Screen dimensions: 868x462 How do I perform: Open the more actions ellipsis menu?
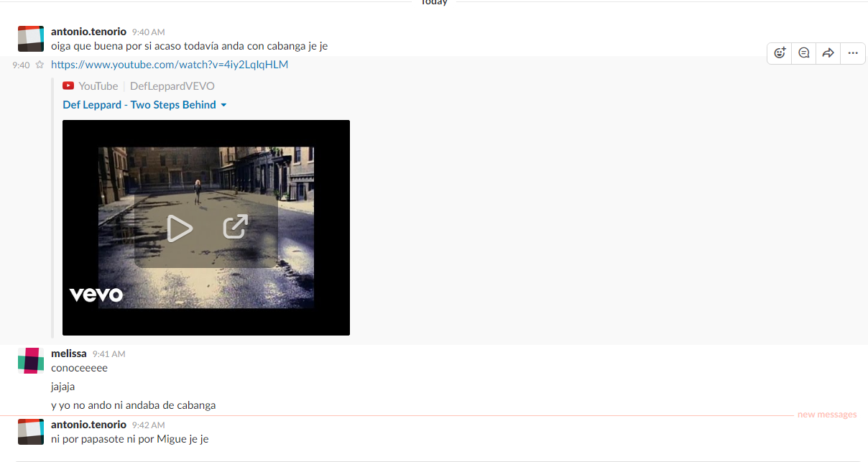pyautogui.click(x=853, y=52)
